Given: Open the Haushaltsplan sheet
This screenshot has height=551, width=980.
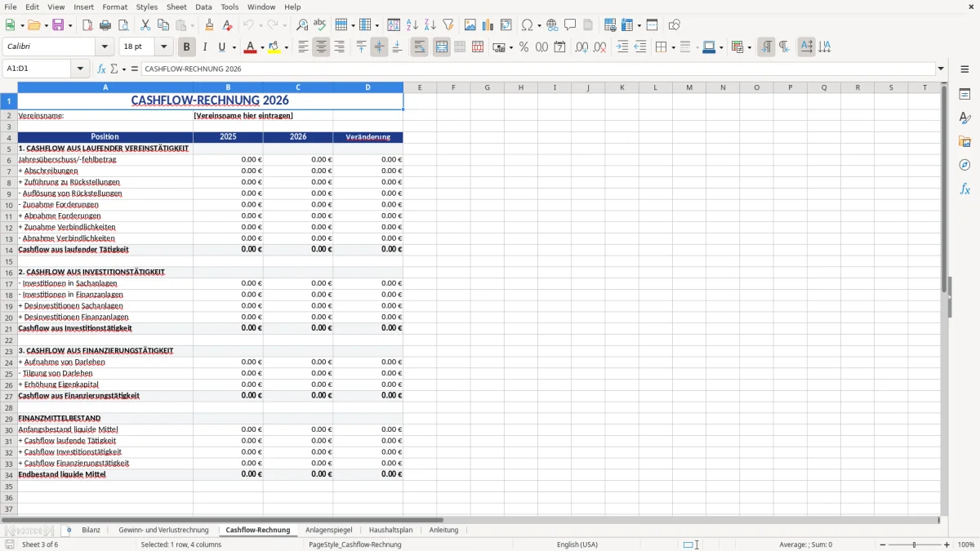Looking at the screenshot, I should pyautogui.click(x=390, y=529).
